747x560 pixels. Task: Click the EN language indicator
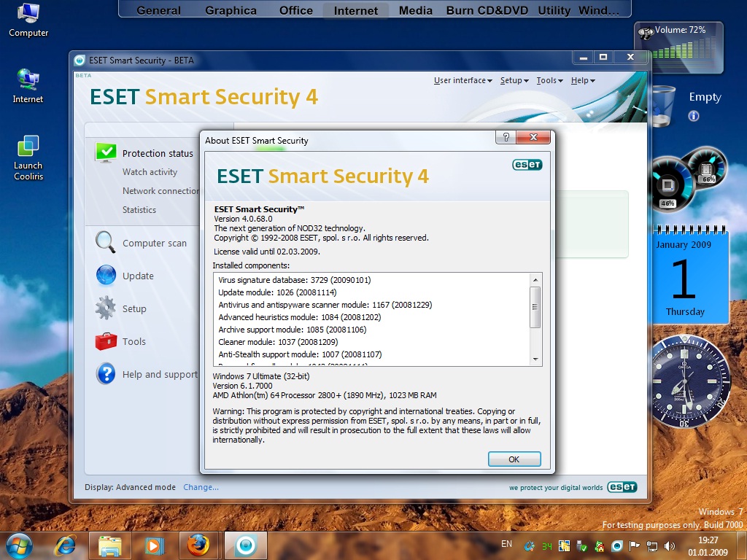pos(507,544)
